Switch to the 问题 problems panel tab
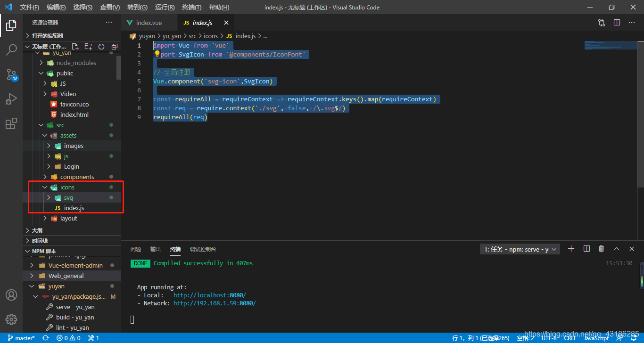Viewport: 644px width, 343px height. click(x=136, y=249)
